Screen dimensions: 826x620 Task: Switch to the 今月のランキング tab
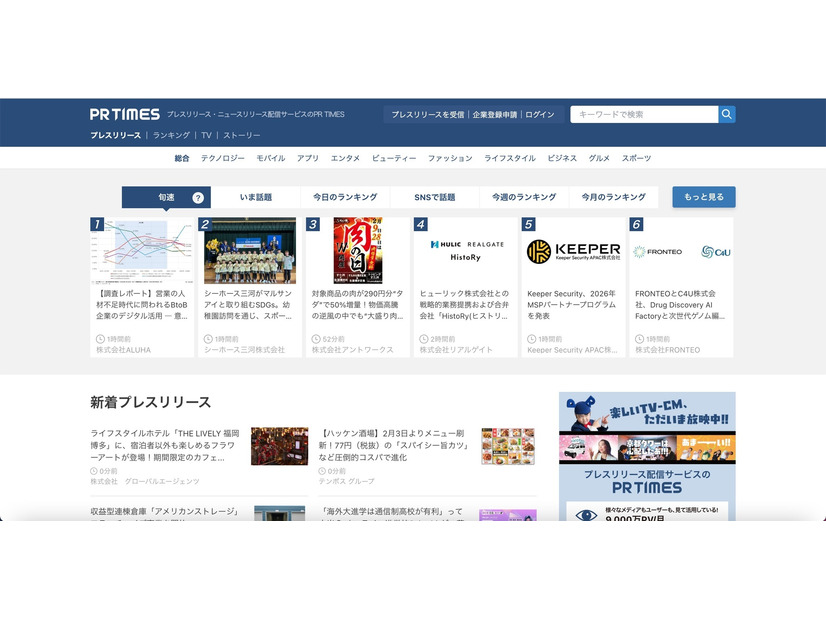pos(613,197)
